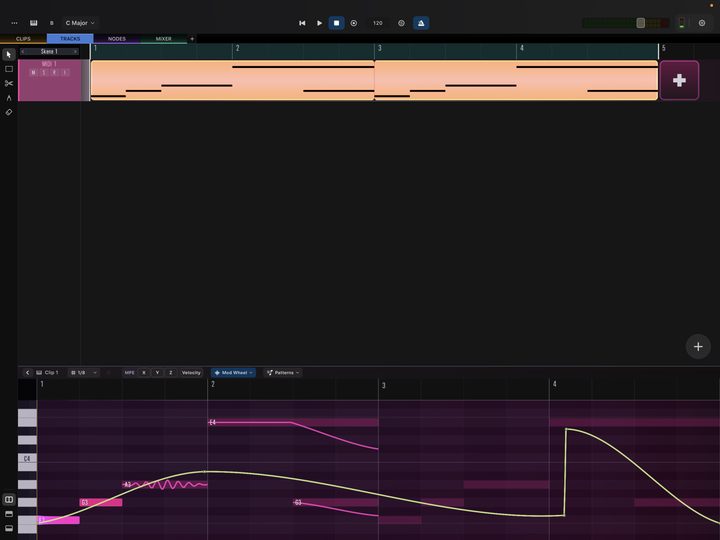Screen dimensions: 720x540
Task: Start playback with play button
Action: (x=319, y=23)
